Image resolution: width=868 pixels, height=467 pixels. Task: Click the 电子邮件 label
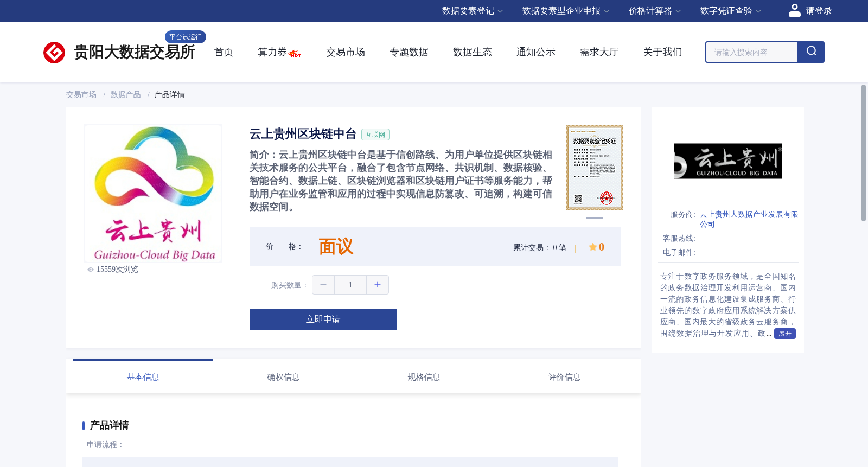point(679,253)
